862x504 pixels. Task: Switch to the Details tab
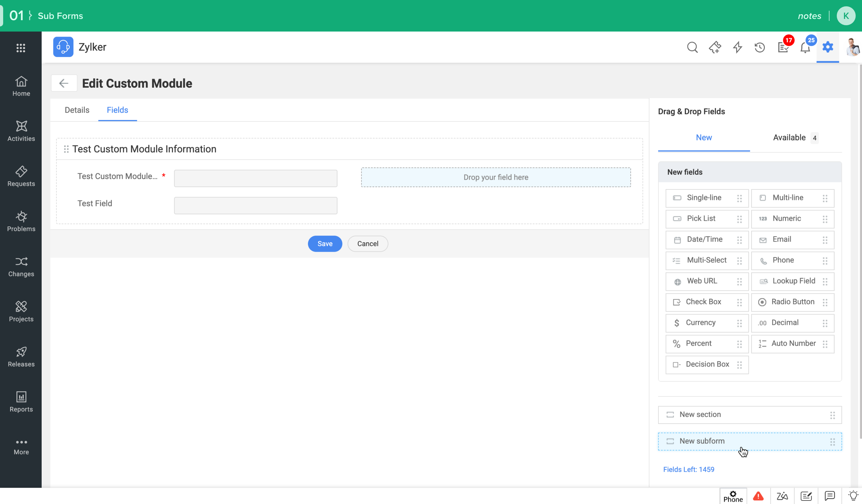pyautogui.click(x=77, y=110)
